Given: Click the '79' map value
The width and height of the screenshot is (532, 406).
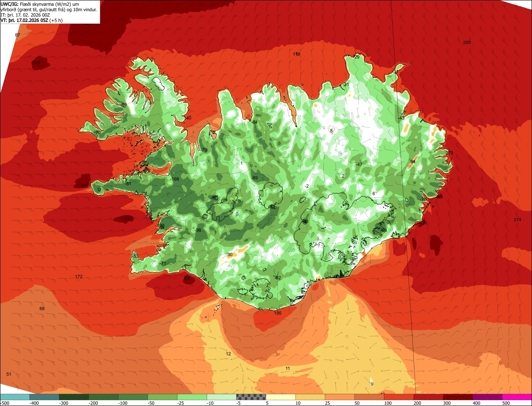Looking at the screenshot, I should (204, 150).
